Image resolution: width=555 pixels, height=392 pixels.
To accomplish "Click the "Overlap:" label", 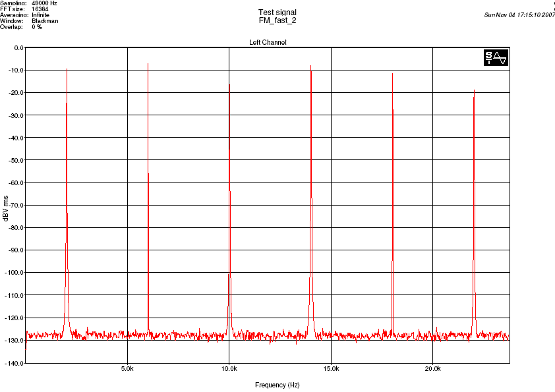I will (x=11, y=27).
